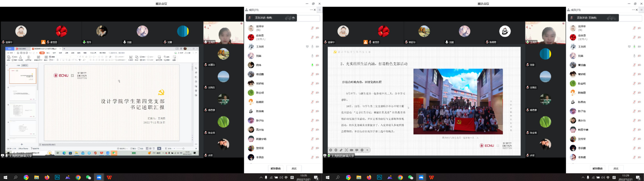Click hamburger icon beside left members panel header
Image resolution: width=644 pixels, height=181 pixels.
320,10
